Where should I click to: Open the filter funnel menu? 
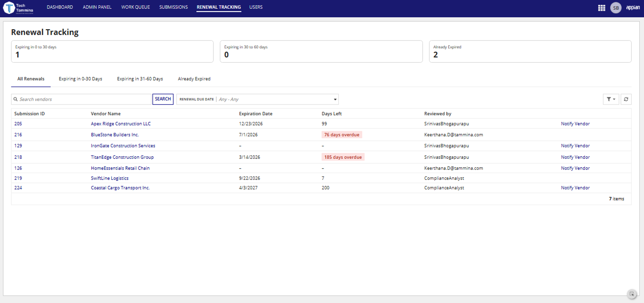point(611,99)
